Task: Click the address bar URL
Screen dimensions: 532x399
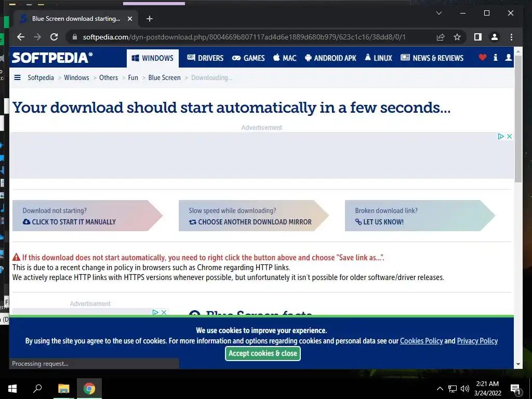Action: (x=244, y=37)
